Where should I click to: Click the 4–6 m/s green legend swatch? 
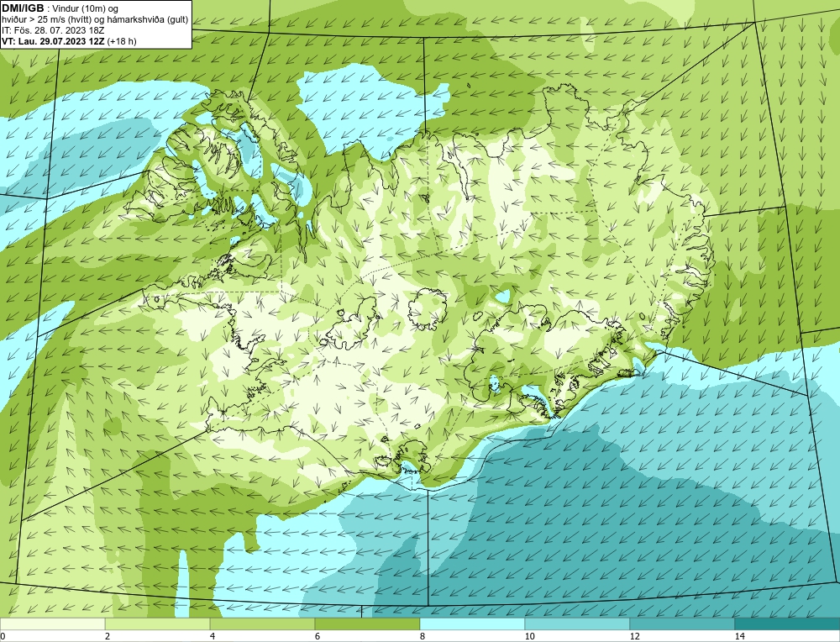[262, 624]
